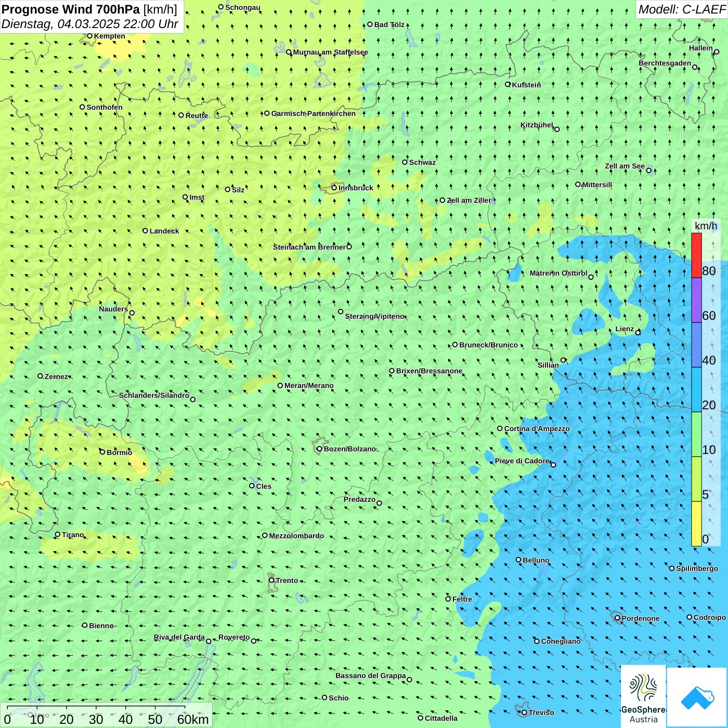
Task: Click the 'Mittersill' label
Action: [x=597, y=185]
